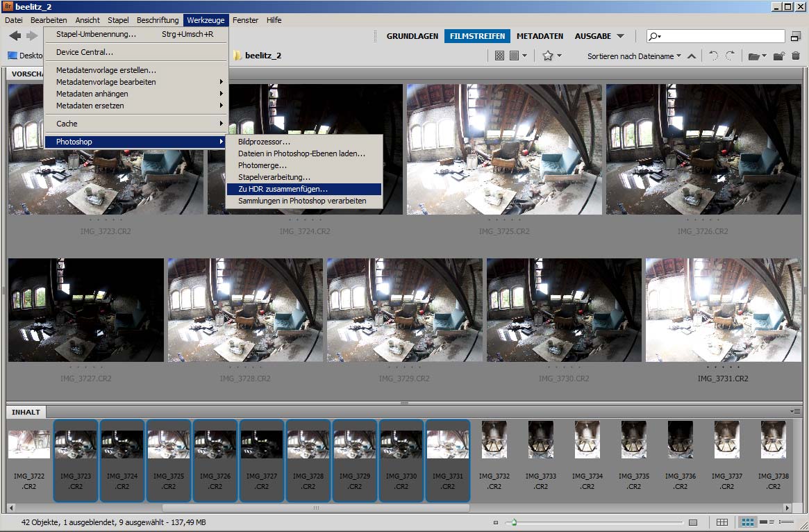809x532 pixels.
Task: Delete selection with the trash icon
Action: tap(796, 56)
